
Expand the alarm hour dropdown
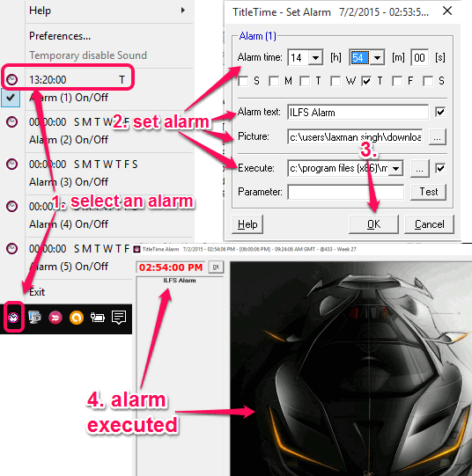[x=316, y=58]
